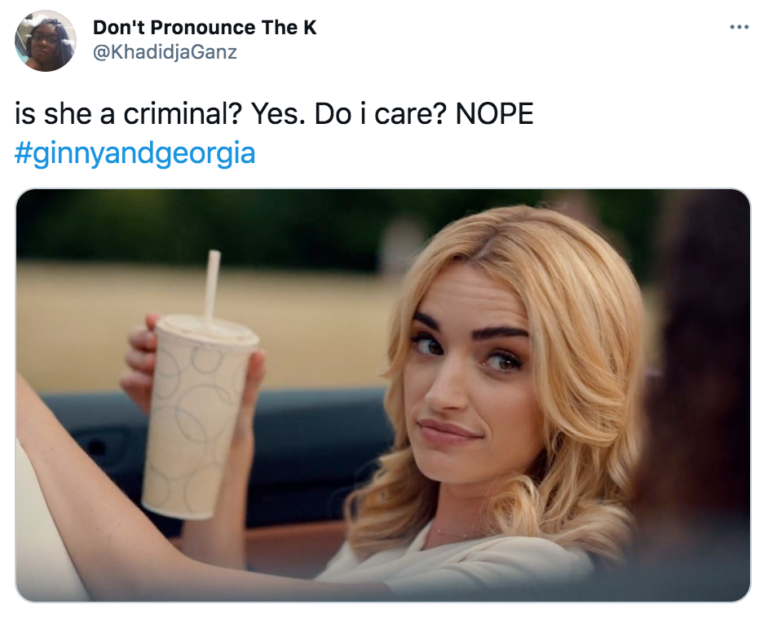Open the attached photo in the tweet
This screenshot has width=768, height=618.
[x=383, y=395]
